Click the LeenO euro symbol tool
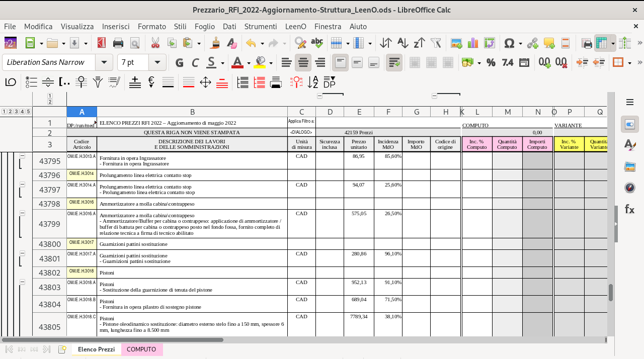The height and width of the screenshot is (359, 644). click(151, 82)
